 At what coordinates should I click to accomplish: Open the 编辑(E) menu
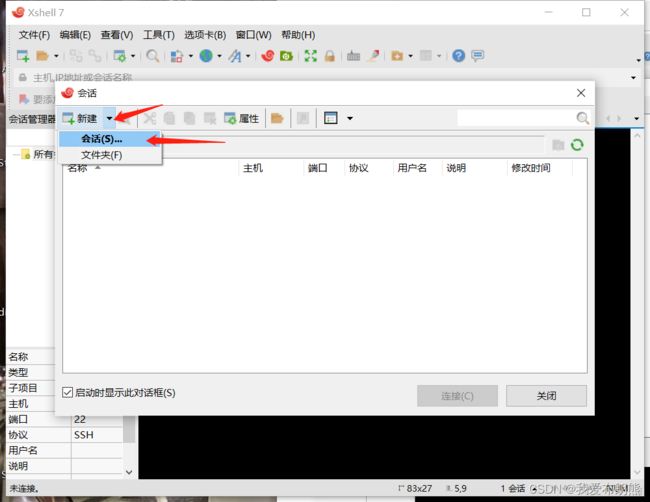coord(75,35)
